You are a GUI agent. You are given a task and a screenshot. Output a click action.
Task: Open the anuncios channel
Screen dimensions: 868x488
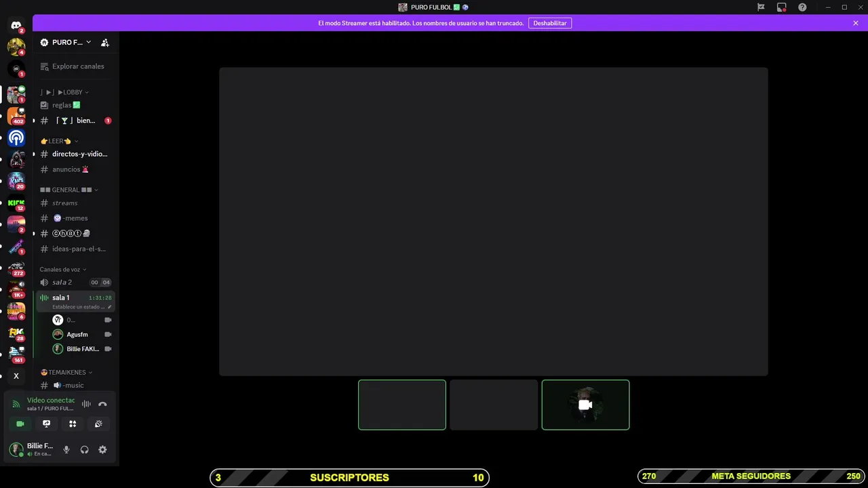(75, 169)
